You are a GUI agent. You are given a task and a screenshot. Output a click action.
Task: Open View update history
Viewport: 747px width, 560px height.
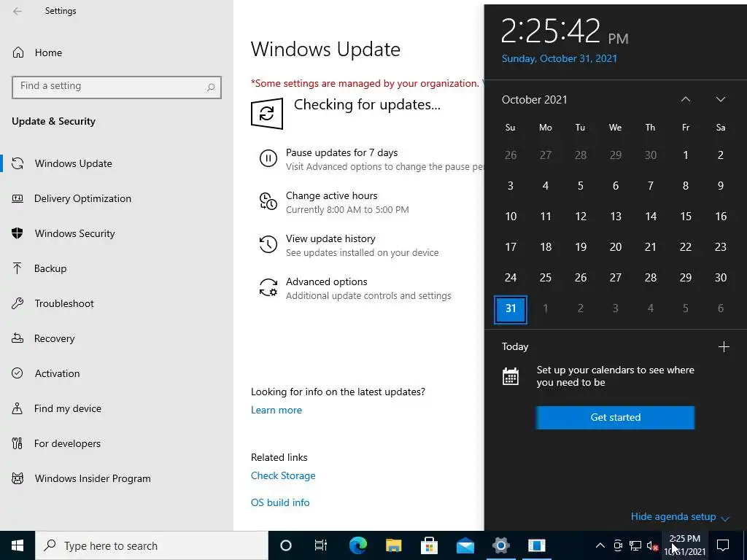point(330,238)
